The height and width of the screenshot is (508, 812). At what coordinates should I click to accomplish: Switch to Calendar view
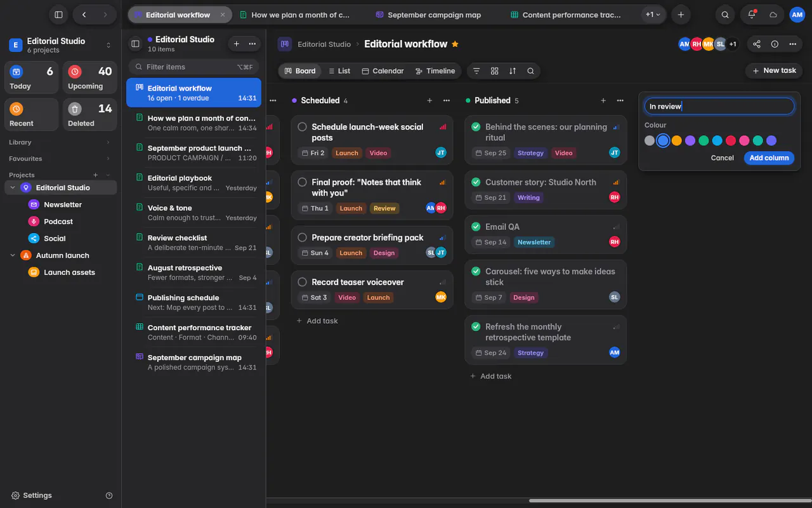point(383,71)
